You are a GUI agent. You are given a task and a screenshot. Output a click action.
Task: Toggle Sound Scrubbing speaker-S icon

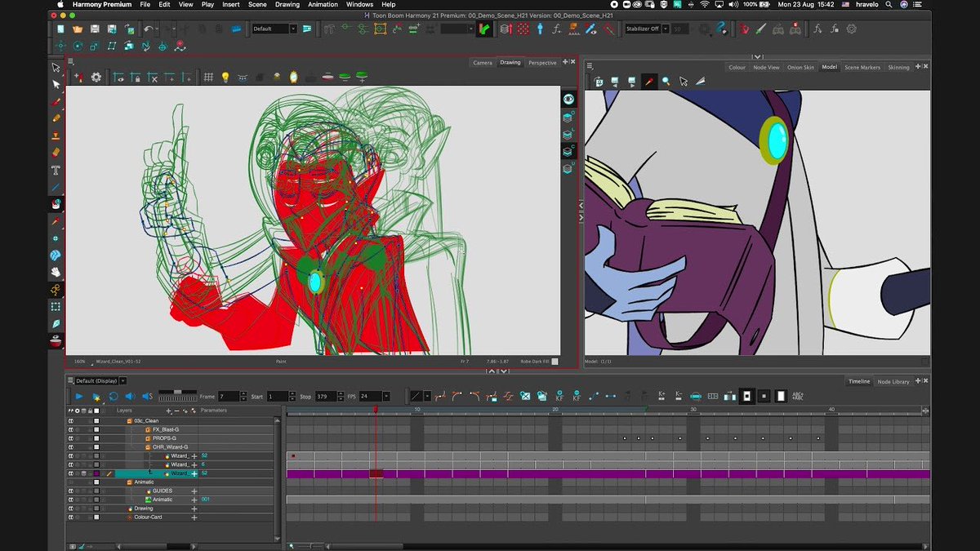tap(148, 396)
